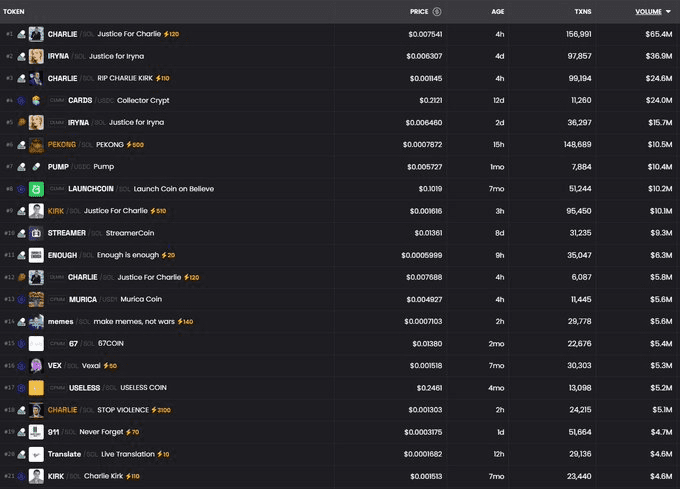Screen dimensions: 680x489
Task: Click the green LAUNCHCOIN token logo
Action: 36,189
